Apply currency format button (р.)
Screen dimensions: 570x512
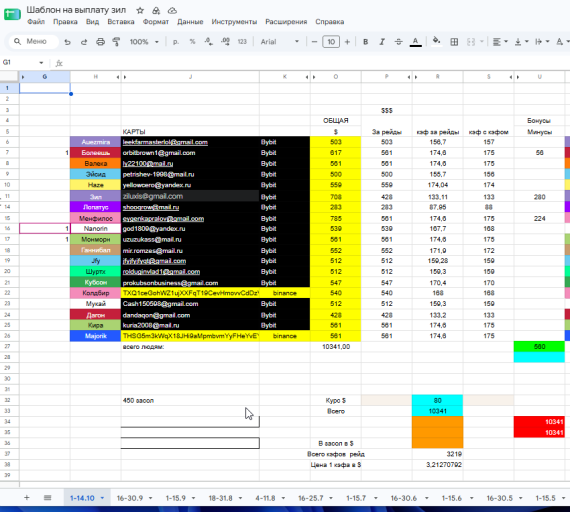click(176, 42)
